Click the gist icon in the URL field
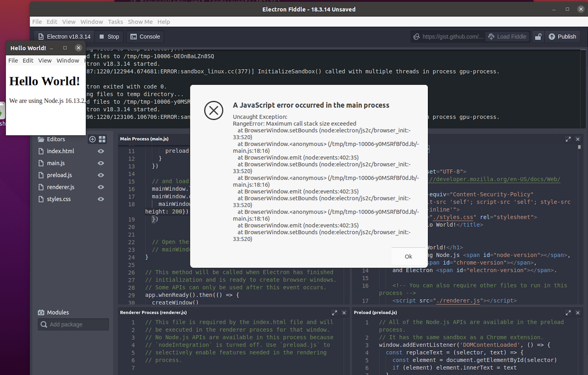The width and height of the screenshot is (588, 375). click(416, 37)
